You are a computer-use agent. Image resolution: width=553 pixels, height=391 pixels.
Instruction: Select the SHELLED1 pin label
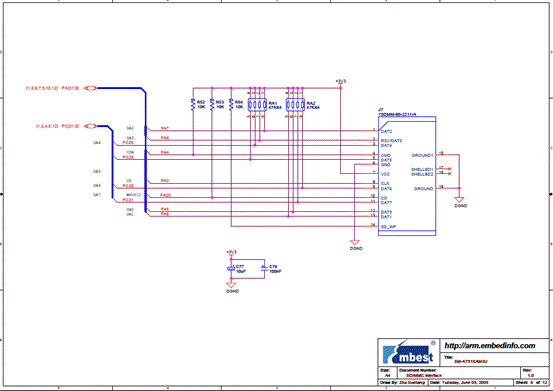pos(422,170)
